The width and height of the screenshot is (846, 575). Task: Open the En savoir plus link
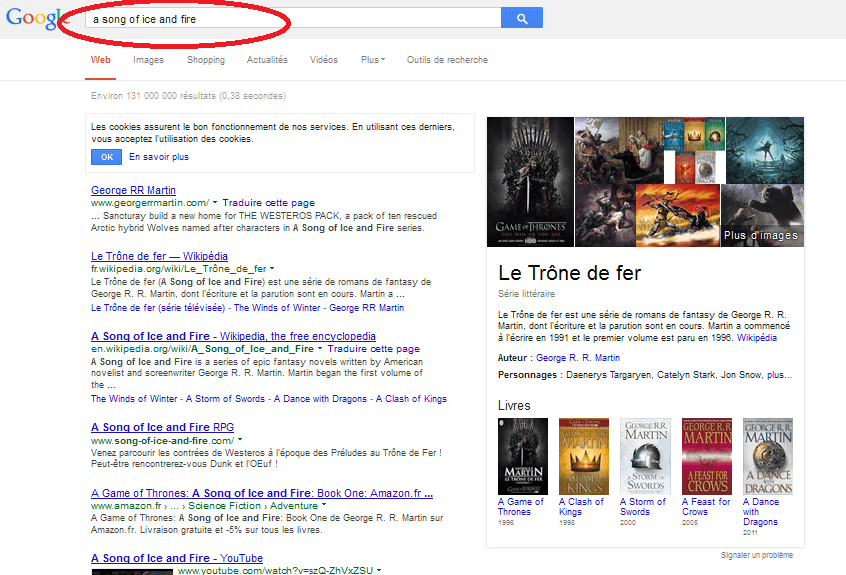tap(159, 157)
